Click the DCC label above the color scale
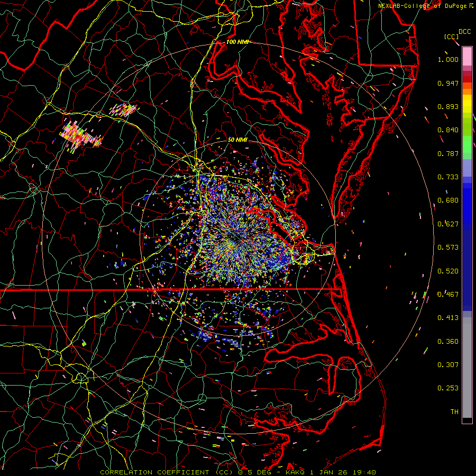Image resolution: width=476 pixels, height=476 pixels. pyautogui.click(x=464, y=32)
